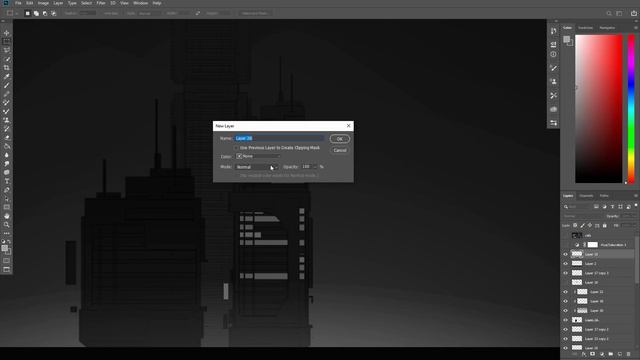Select the Blur tool droplet icon

tap(7, 155)
